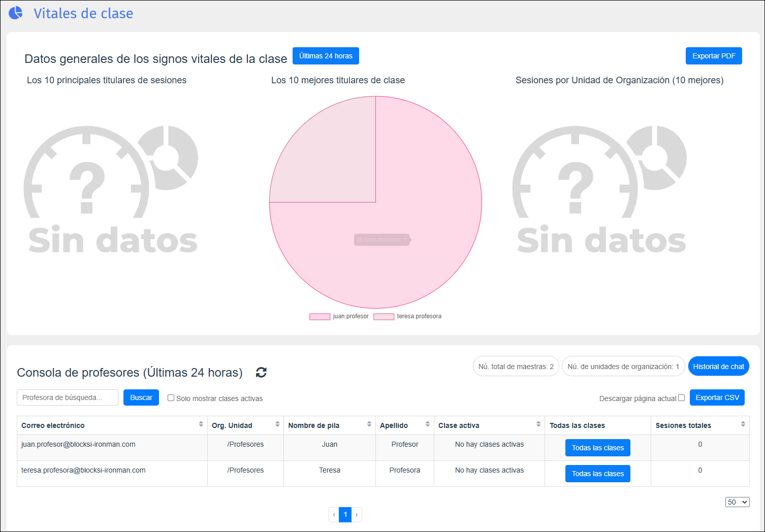Sort by Org. Unidad column arrows

(x=277, y=424)
